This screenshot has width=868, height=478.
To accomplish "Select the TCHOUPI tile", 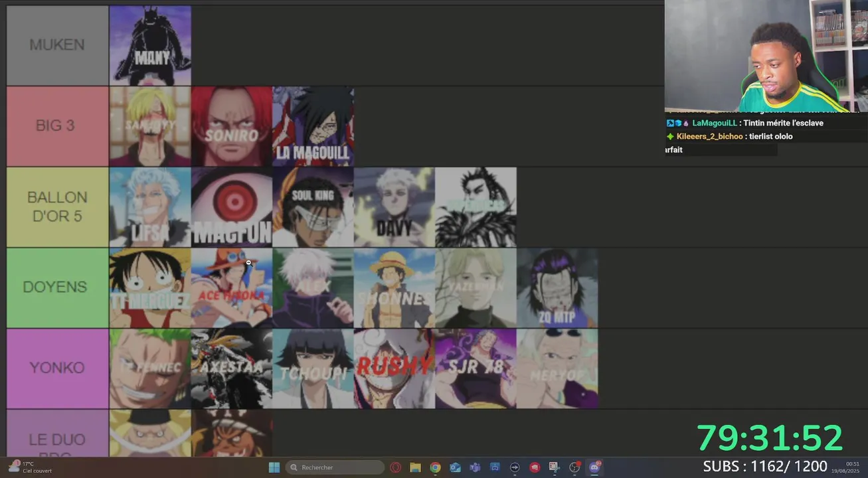I will 313,368.
